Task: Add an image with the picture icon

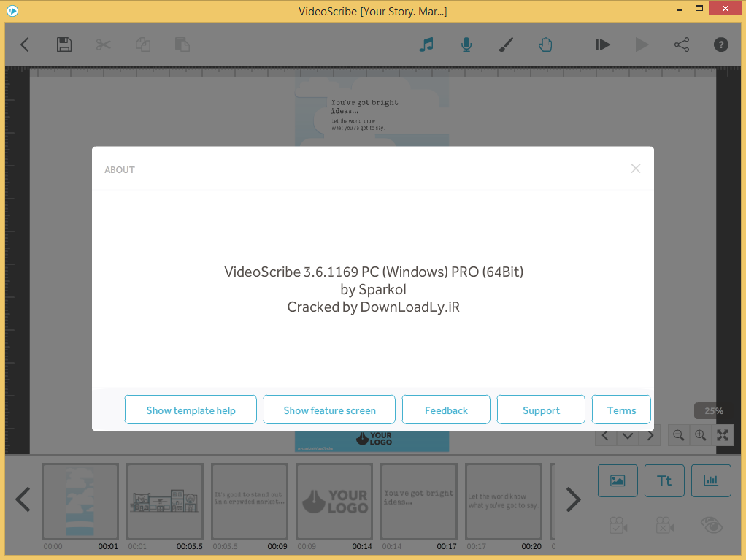Action: pyautogui.click(x=618, y=480)
